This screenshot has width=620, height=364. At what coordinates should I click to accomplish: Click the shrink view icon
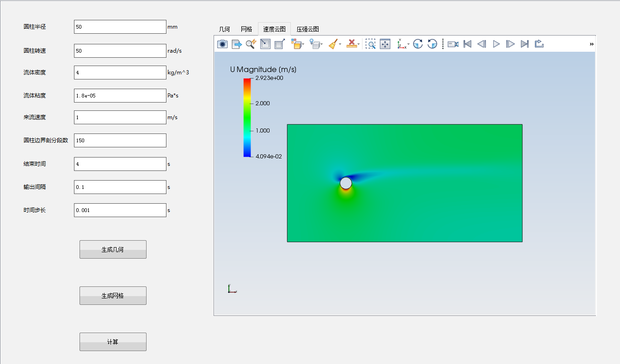point(265,44)
